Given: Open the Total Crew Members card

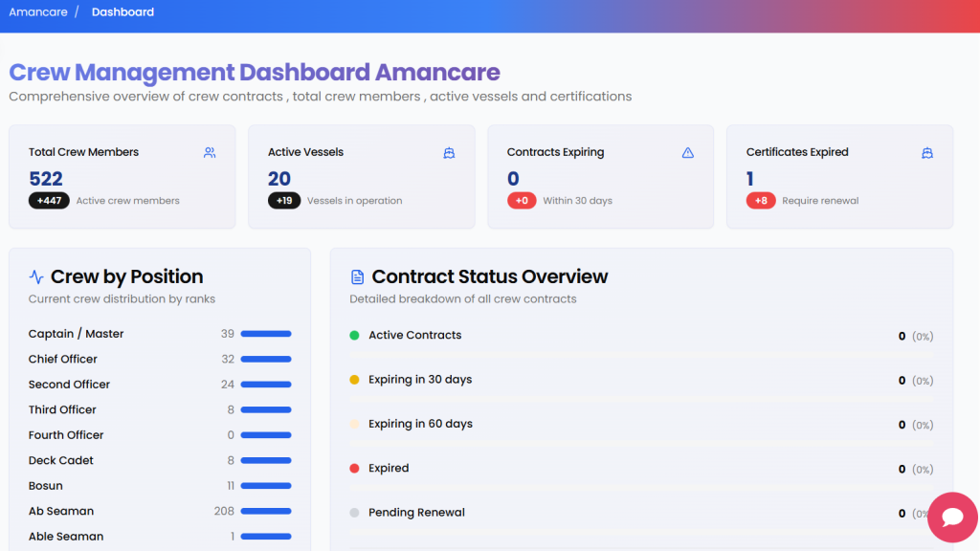Looking at the screenshot, I should coord(122,176).
